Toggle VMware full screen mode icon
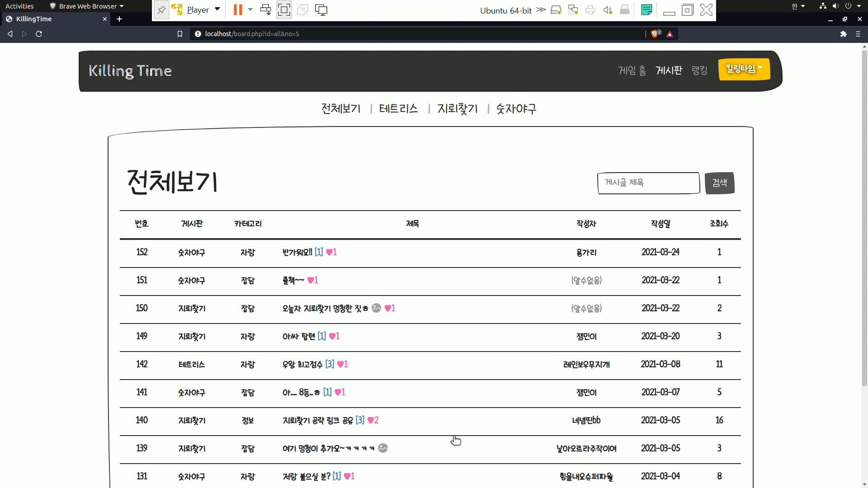Screen dimensions: 868x488 point(284,10)
